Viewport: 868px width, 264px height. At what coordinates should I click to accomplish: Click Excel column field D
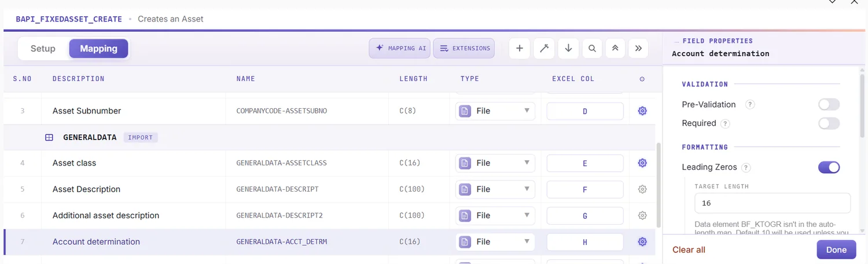[x=585, y=111]
